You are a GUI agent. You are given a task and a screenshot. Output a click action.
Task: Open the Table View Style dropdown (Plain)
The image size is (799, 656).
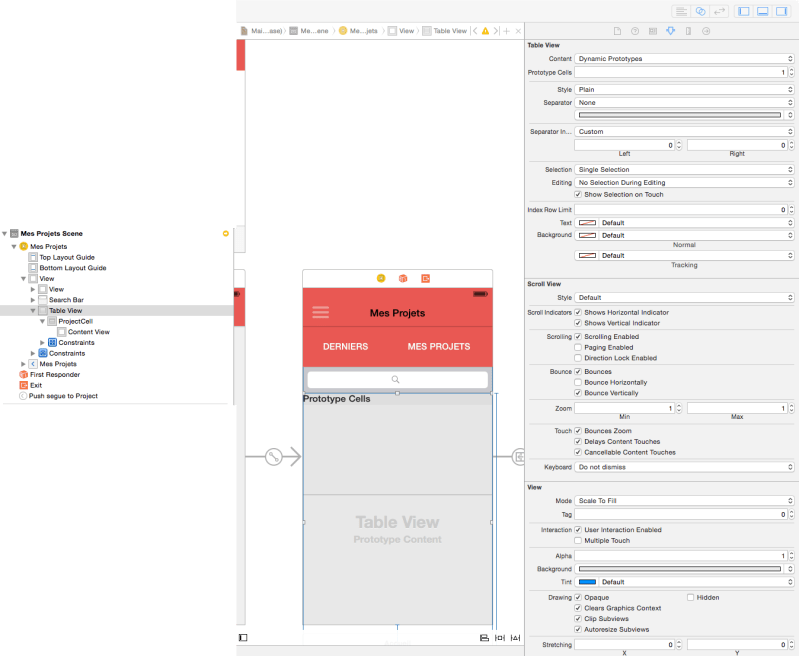(684, 89)
